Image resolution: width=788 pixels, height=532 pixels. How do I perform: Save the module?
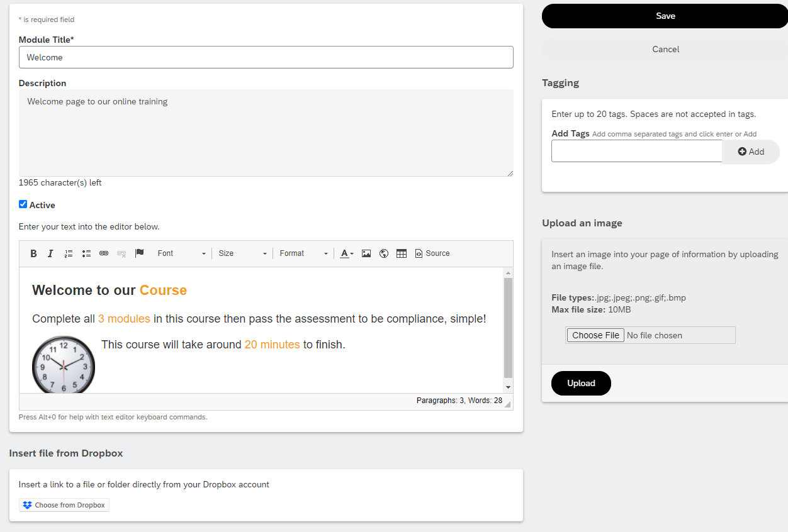point(665,16)
